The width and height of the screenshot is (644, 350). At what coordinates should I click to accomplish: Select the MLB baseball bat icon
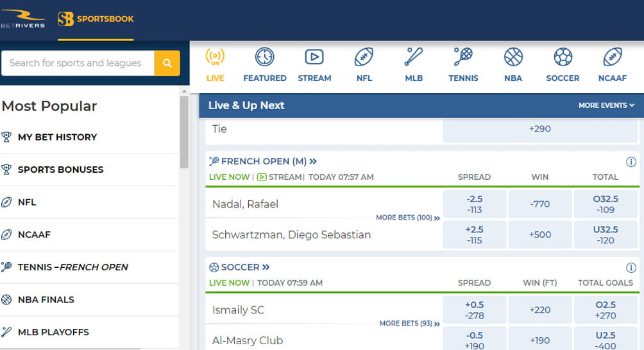[414, 57]
